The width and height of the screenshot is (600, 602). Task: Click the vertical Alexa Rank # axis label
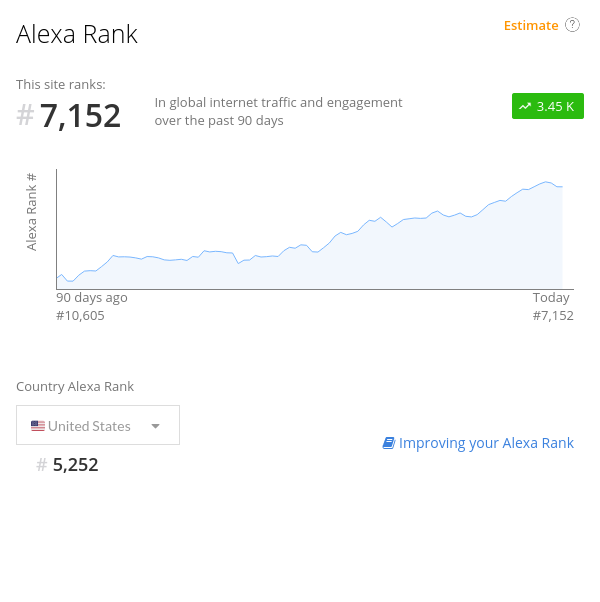tap(32, 211)
